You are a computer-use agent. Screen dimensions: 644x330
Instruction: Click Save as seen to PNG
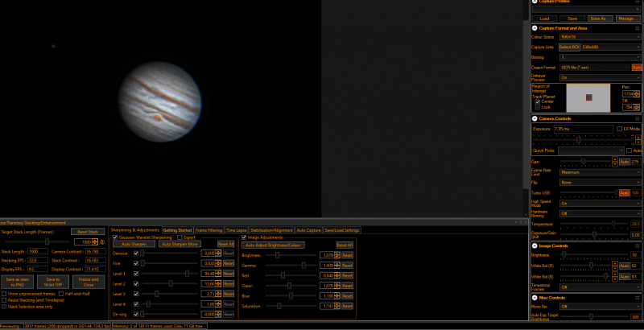tap(17, 282)
